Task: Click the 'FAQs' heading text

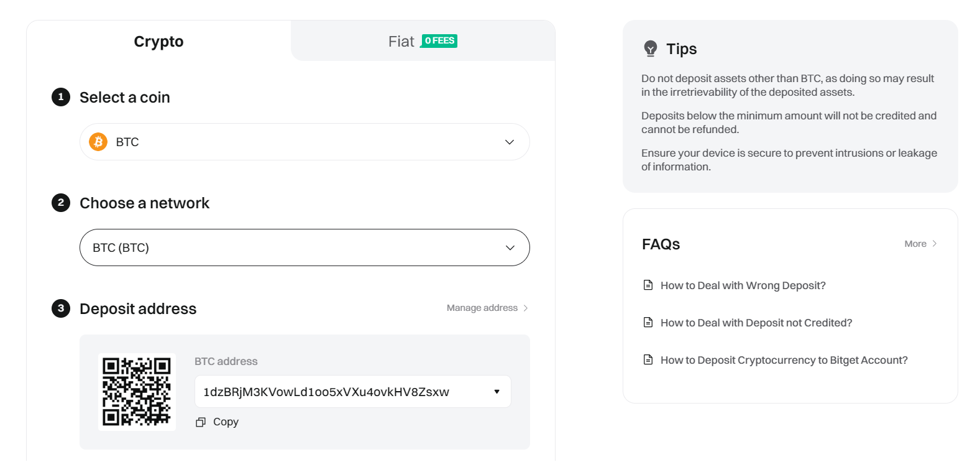Action: [661, 244]
